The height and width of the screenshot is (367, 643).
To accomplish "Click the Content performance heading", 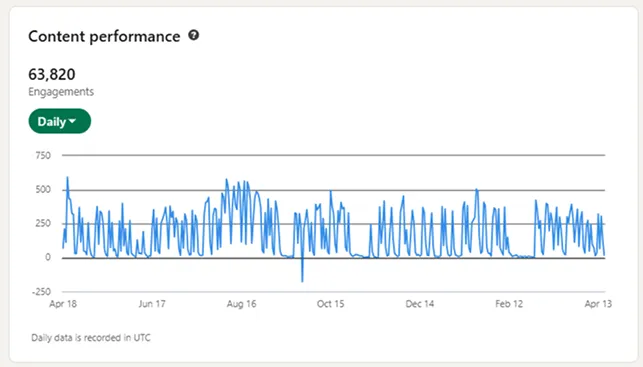I will tap(104, 36).
